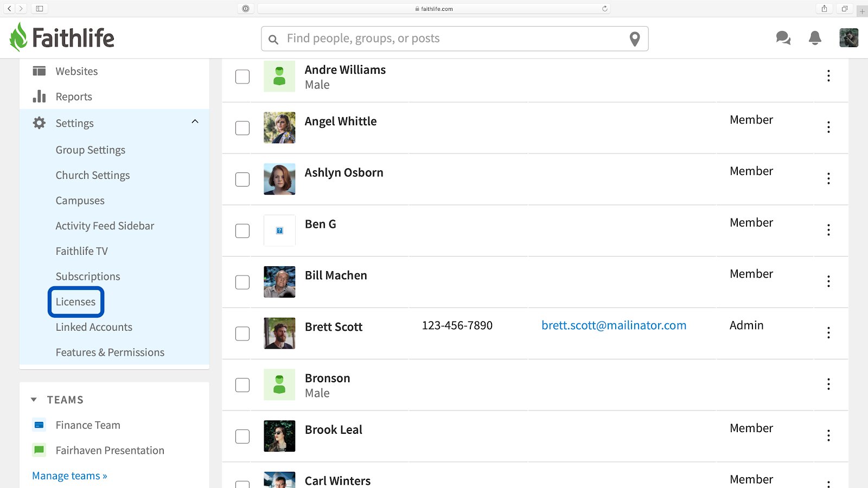Collapse the Settings menu chevron
The height and width of the screenshot is (488, 868).
(x=195, y=121)
